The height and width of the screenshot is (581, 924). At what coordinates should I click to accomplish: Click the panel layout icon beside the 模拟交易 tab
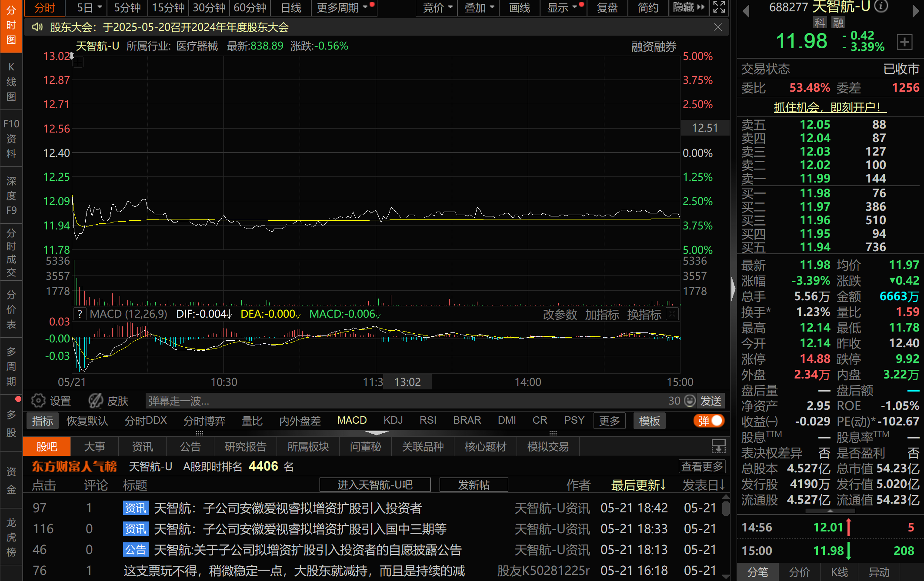(x=718, y=446)
